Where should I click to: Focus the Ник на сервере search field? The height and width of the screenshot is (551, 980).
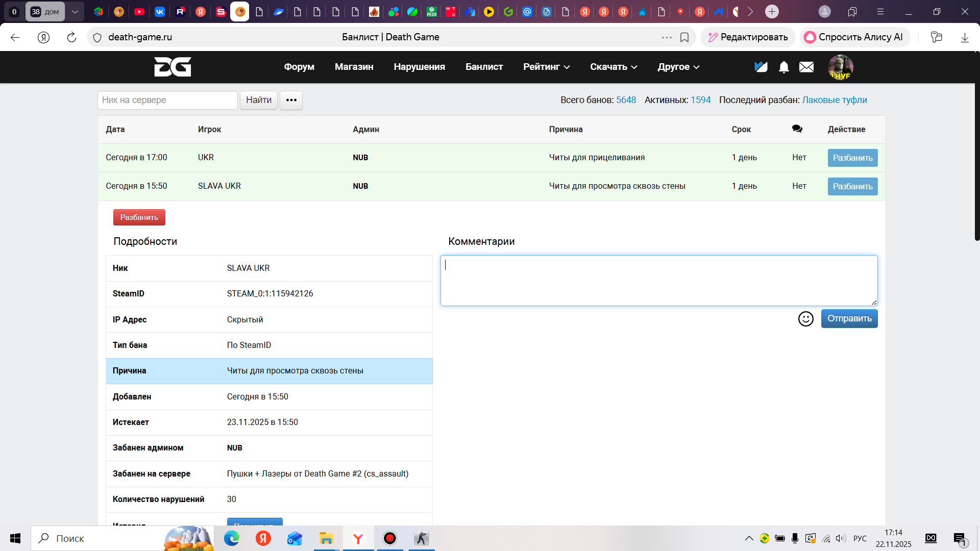point(167,100)
